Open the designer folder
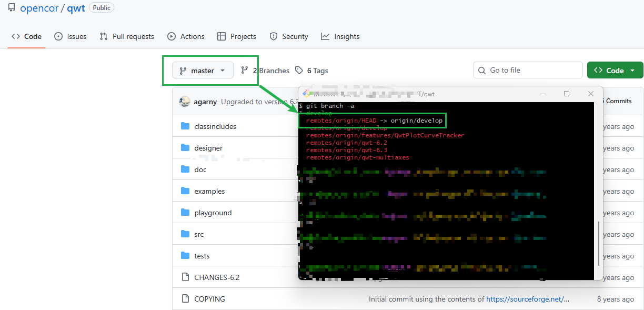 208,148
